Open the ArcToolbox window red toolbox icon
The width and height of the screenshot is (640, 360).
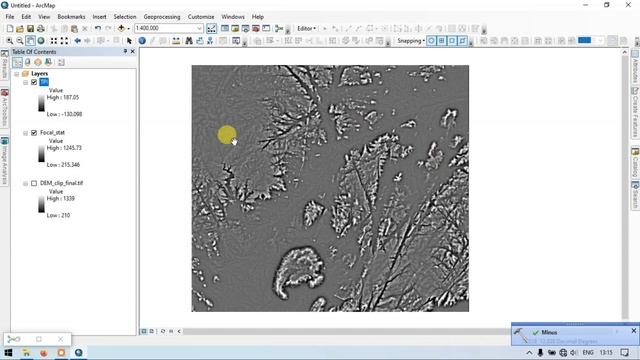pos(256,29)
